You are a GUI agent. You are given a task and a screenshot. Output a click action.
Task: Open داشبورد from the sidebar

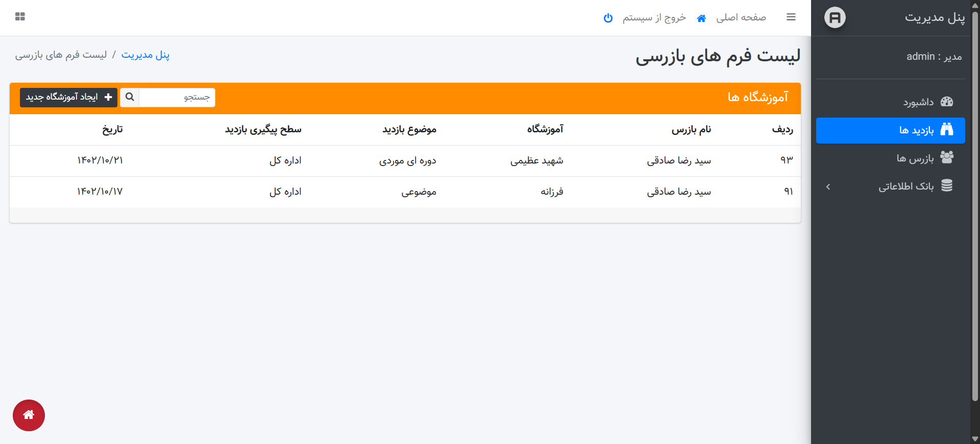pos(918,102)
